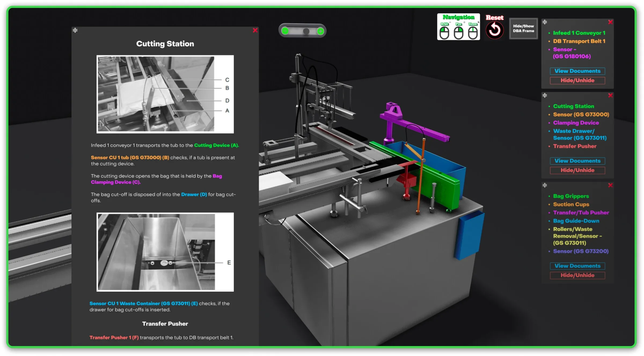The height and width of the screenshot is (356, 644).
Task: Select the Rollers/Waste Removal/Sensor item
Action: (577, 236)
